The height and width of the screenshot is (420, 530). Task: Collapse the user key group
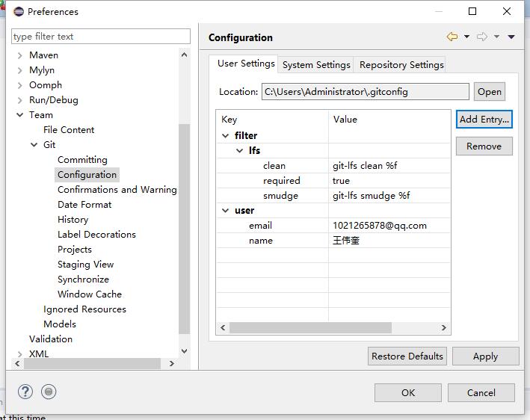pyautogui.click(x=226, y=211)
